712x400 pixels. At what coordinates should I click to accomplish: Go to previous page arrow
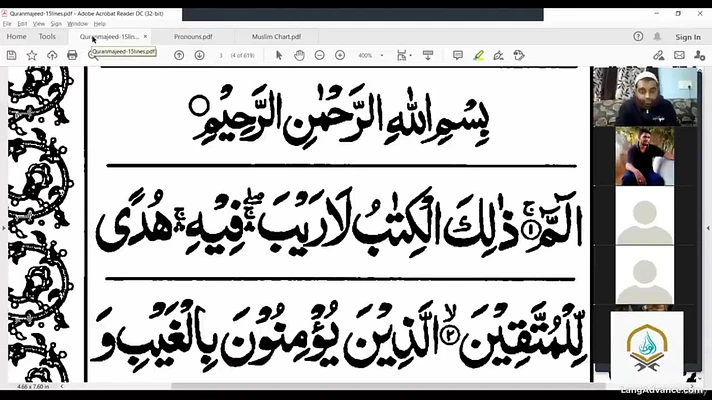pos(179,55)
